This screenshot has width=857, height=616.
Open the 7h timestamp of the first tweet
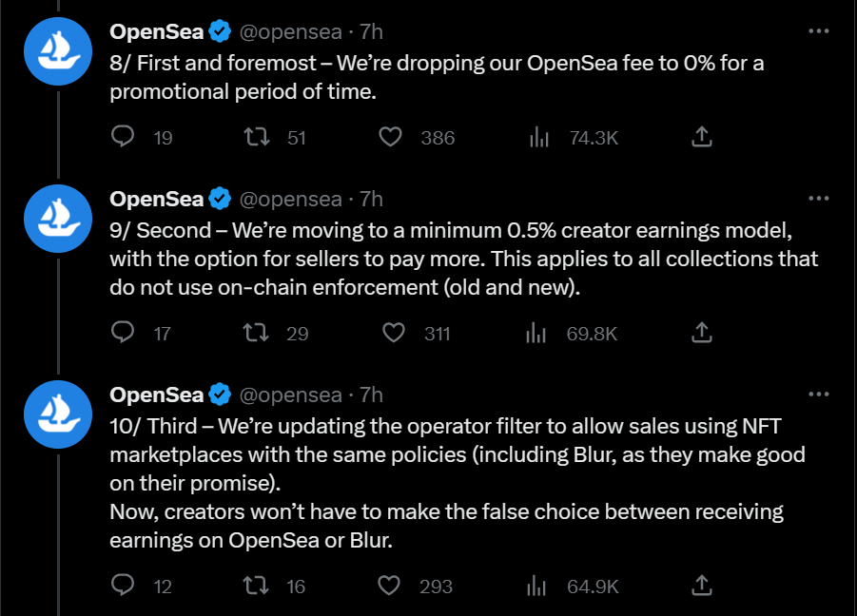click(x=371, y=31)
